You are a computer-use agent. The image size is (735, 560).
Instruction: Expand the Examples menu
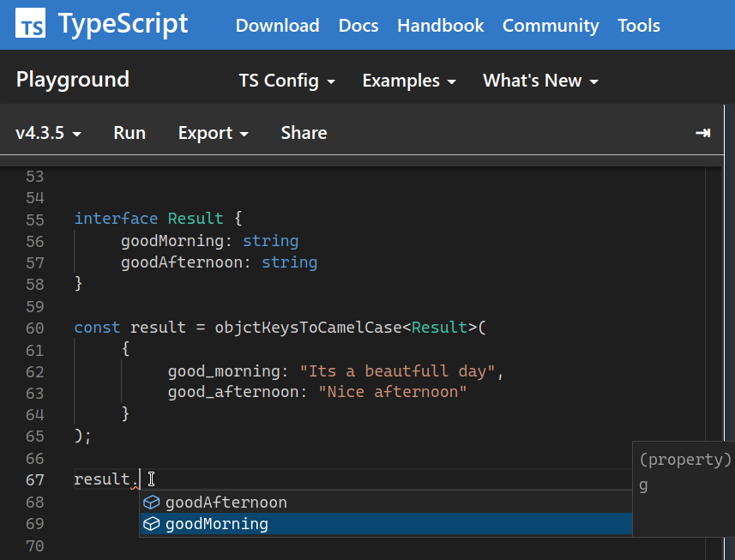408,81
